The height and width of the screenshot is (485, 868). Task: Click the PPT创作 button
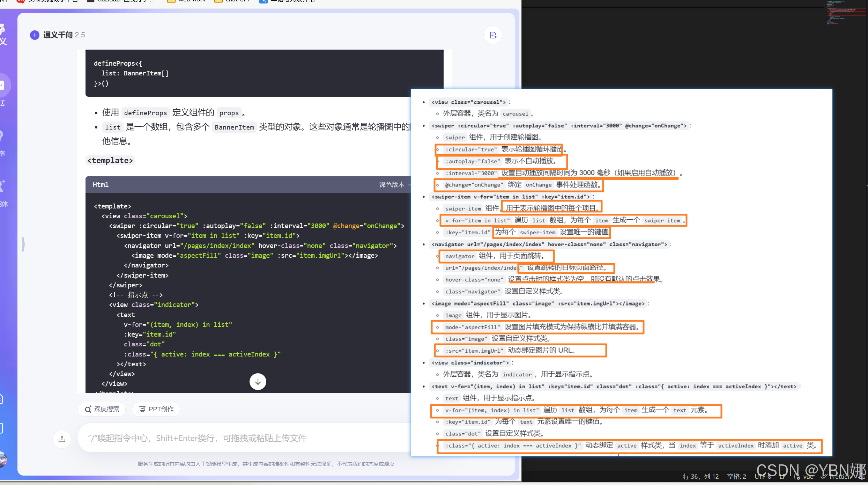click(x=156, y=409)
